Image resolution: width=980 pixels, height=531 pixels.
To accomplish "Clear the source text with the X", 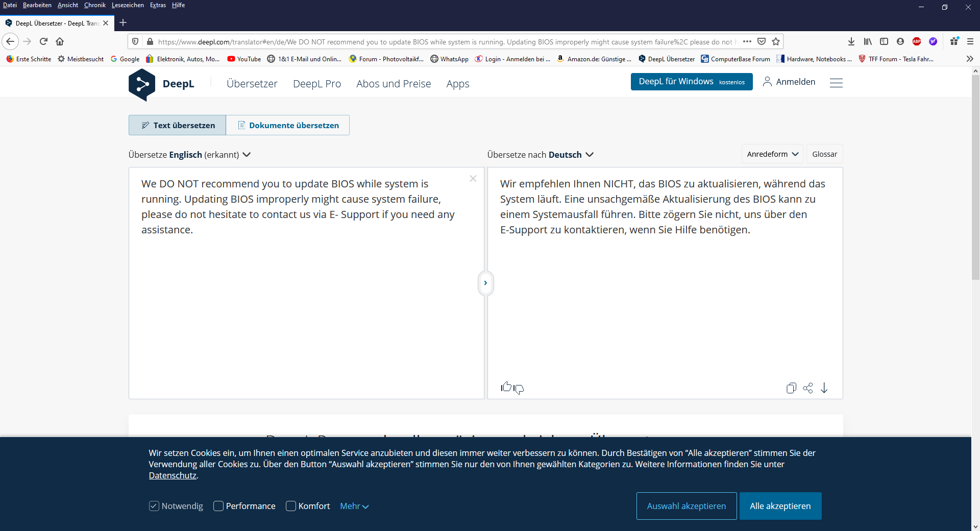I will 473,178.
